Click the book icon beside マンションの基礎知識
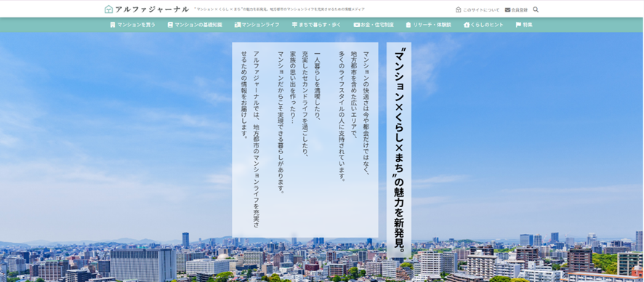This screenshot has width=644, height=282. tap(170, 25)
